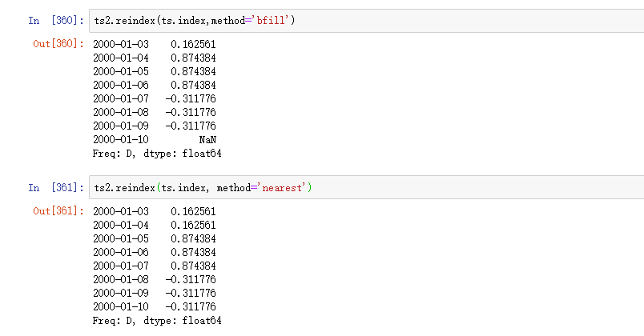Viewport: 644px width, 336px height.
Task: Click 0.162561 on the 2000-01-04 row
Action: tap(192, 225)
